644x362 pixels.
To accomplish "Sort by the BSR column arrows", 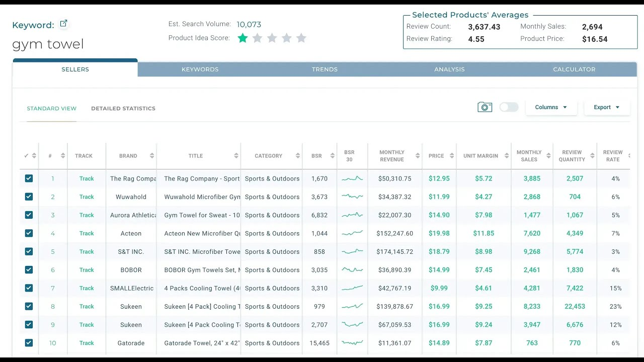I will [333, 156].
